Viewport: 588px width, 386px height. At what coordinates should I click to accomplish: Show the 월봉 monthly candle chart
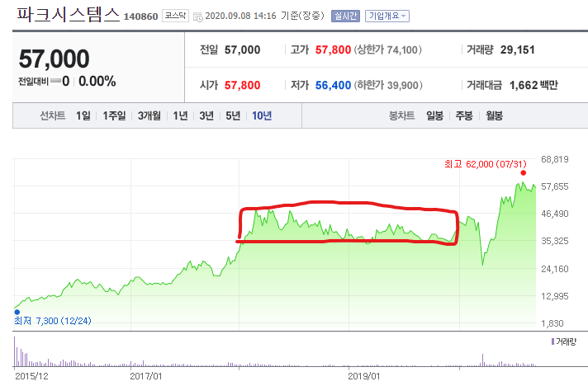[x=494, y=115]
